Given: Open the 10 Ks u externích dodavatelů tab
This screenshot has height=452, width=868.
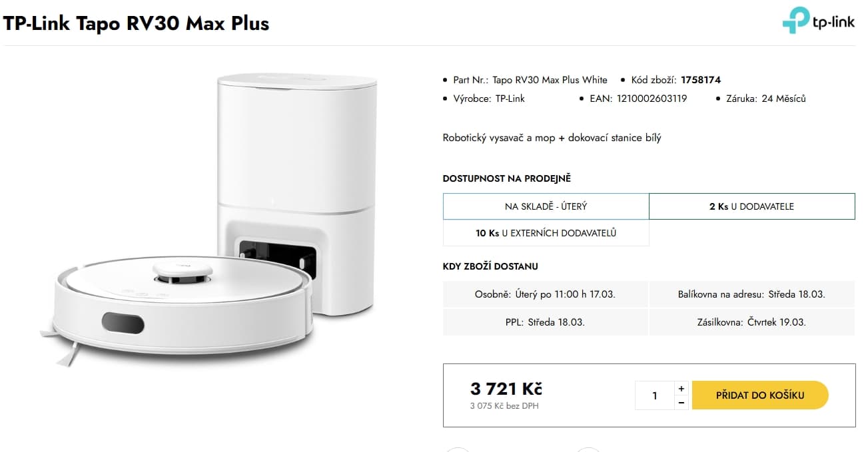Looking at the screenshot, I should pyautogui.click(x=546, y=233).
